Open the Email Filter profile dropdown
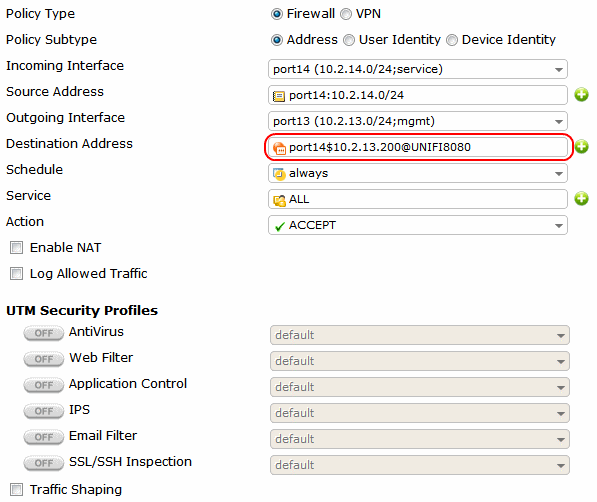The height and width of the screenshot is (502, 597). pos(420,439)
